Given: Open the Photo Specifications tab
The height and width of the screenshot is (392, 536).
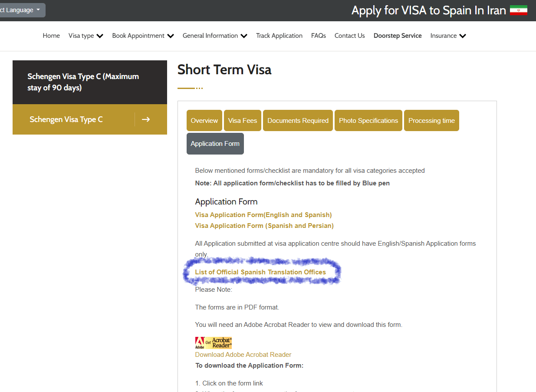Looking at the screenshot, I should click(x=368, y=121).
